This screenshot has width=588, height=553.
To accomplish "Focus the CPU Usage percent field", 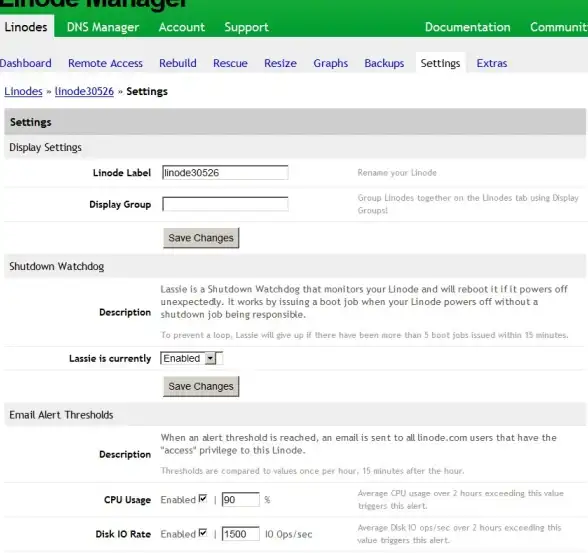I will click(240, 499).
